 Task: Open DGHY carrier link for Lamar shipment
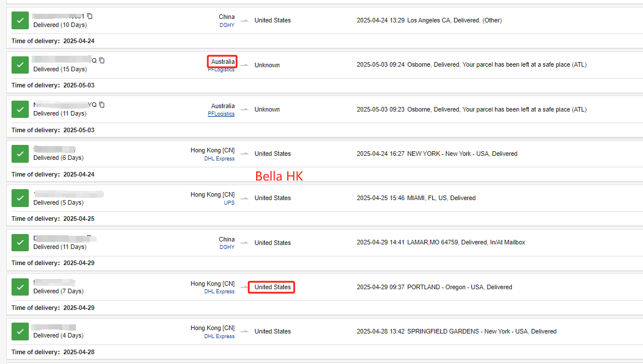point(227,247)
